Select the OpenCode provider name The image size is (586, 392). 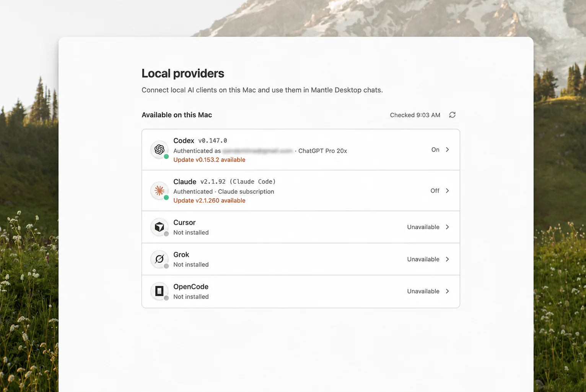(x=191, y=287)
